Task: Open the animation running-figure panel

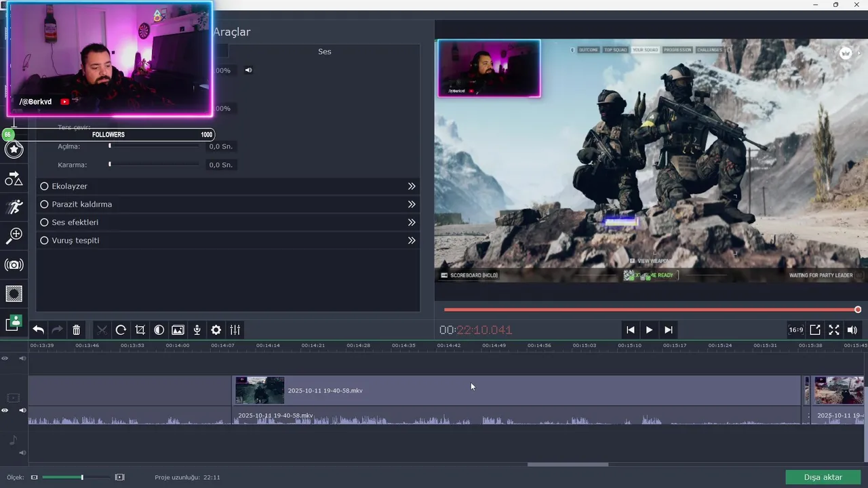Action: (14, 207)
